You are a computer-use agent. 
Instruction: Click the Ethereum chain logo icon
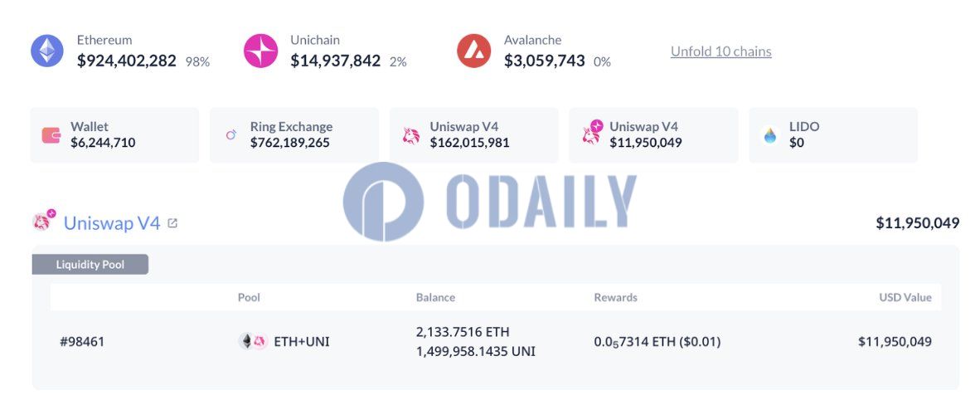[x=47, y=51]
